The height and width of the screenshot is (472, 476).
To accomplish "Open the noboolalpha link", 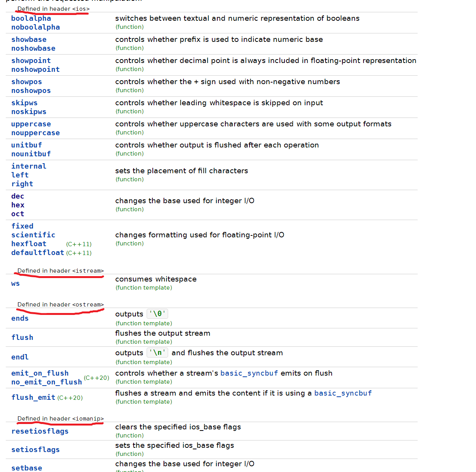I will point(36,27).
